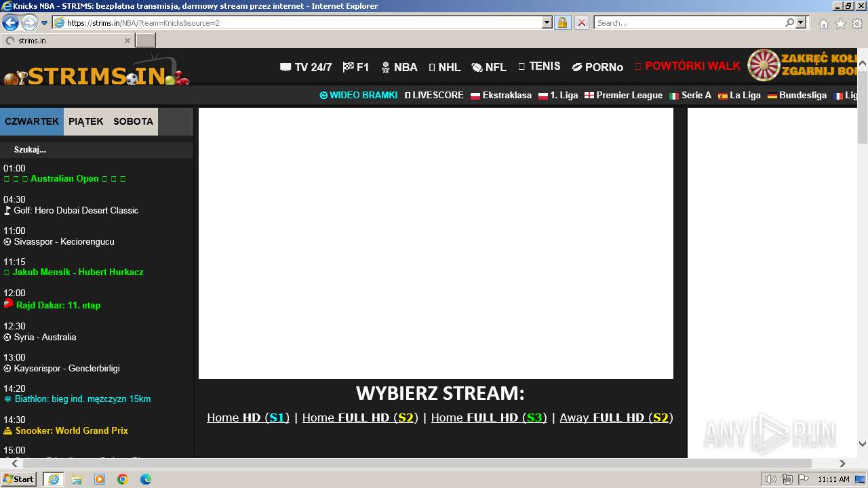Click the browser Search box

(x=688, y=22)
